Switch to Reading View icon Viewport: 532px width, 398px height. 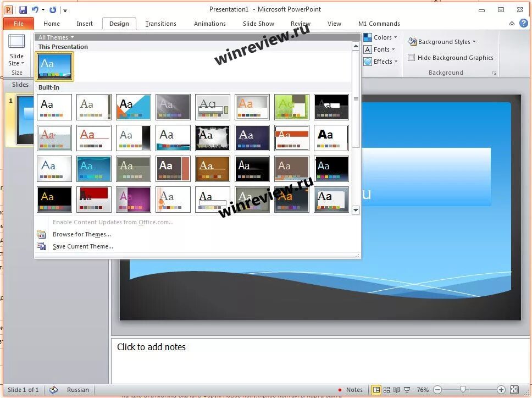tap(396, 390)
